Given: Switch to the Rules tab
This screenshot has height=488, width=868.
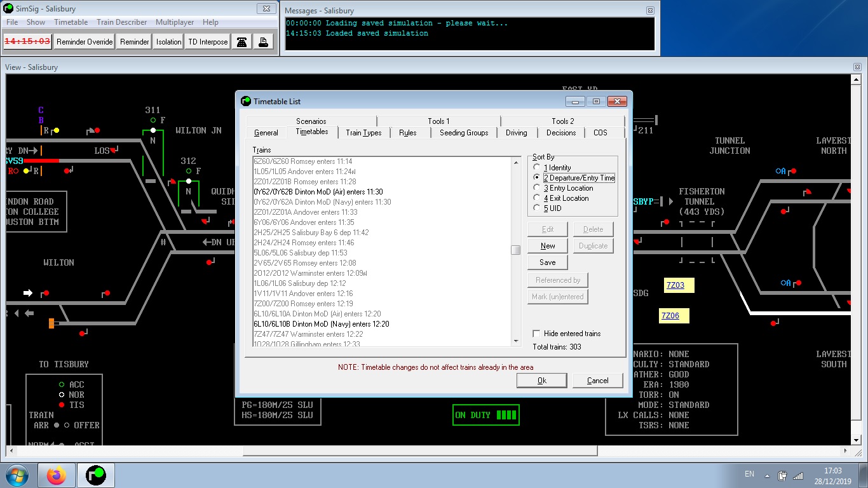Looking at the screenshot, I should tap(408, 133).
